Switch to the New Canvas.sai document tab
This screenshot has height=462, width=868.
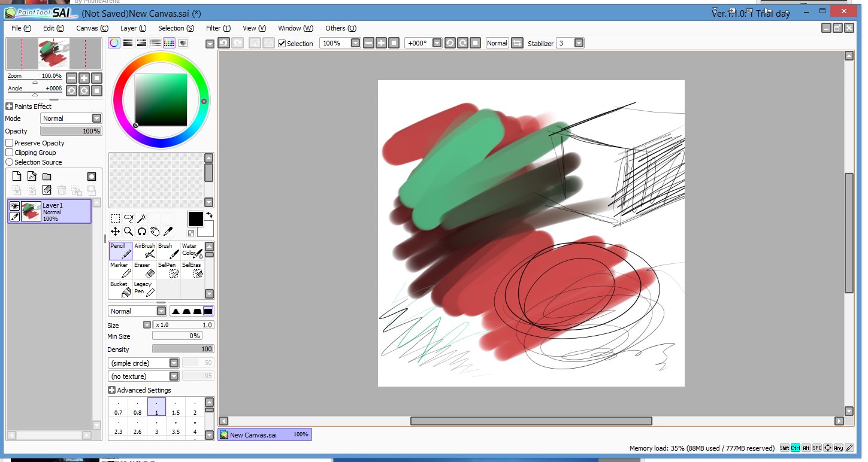coord(265,435)
